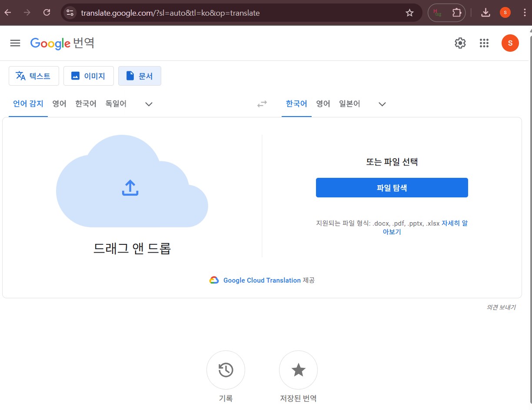
Task: Open browser downloads
Action: click(486, 13)
